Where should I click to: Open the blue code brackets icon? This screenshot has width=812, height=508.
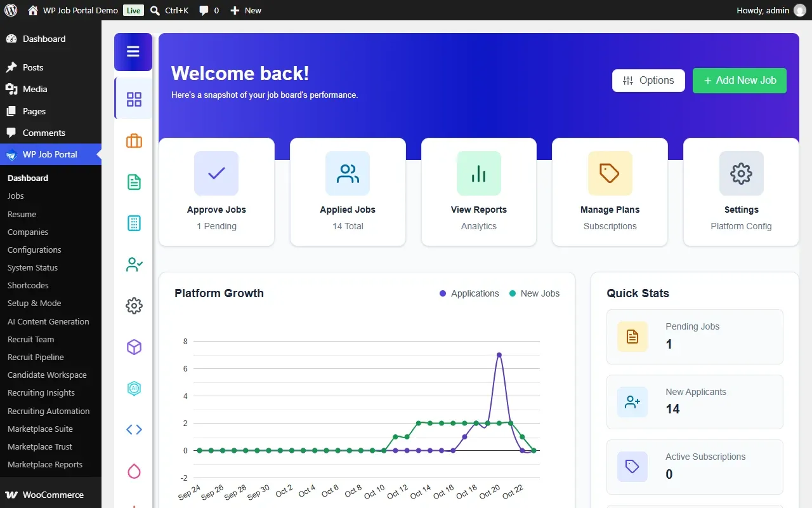(x=134, y=429)
